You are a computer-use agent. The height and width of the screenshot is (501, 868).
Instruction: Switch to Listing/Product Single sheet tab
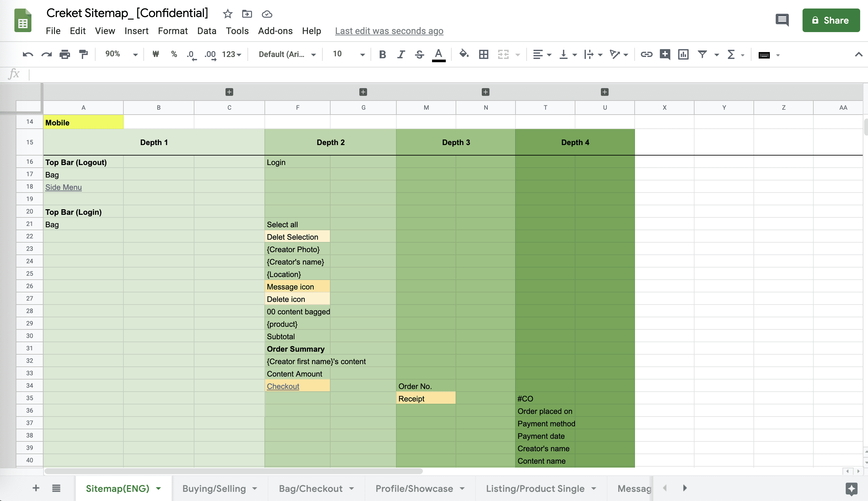541,489
